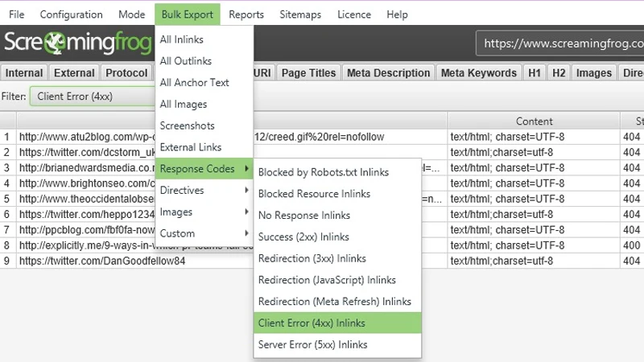This screenshot has width=644, height=362.
Task: Export No Response Inlinks
Action: (x=337, y=216)
